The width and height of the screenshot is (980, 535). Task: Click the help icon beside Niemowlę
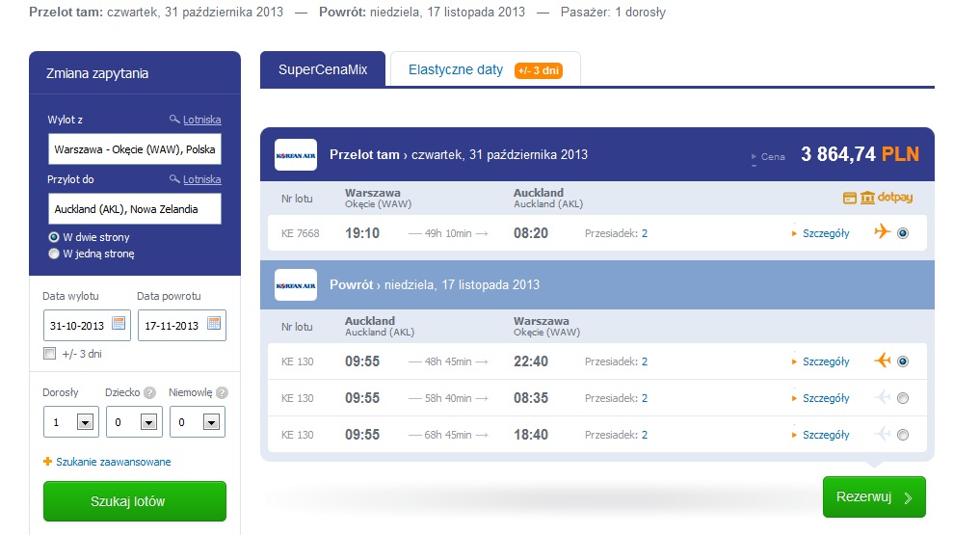[222, 393]
